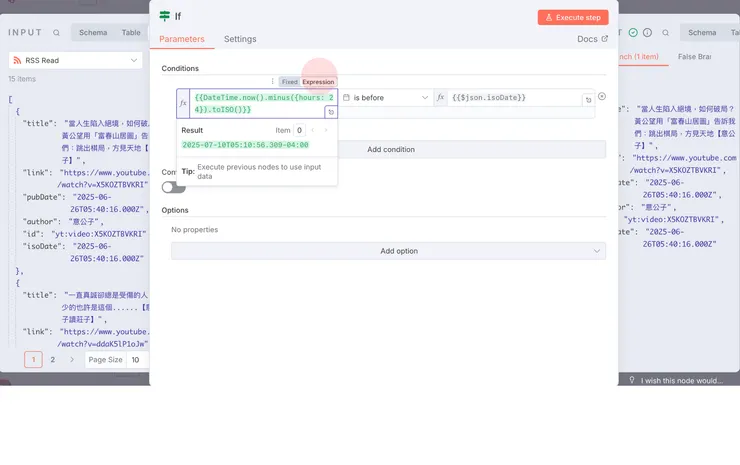
Task: Switch the condition value to Fixed mode
Action: (290, 82)
